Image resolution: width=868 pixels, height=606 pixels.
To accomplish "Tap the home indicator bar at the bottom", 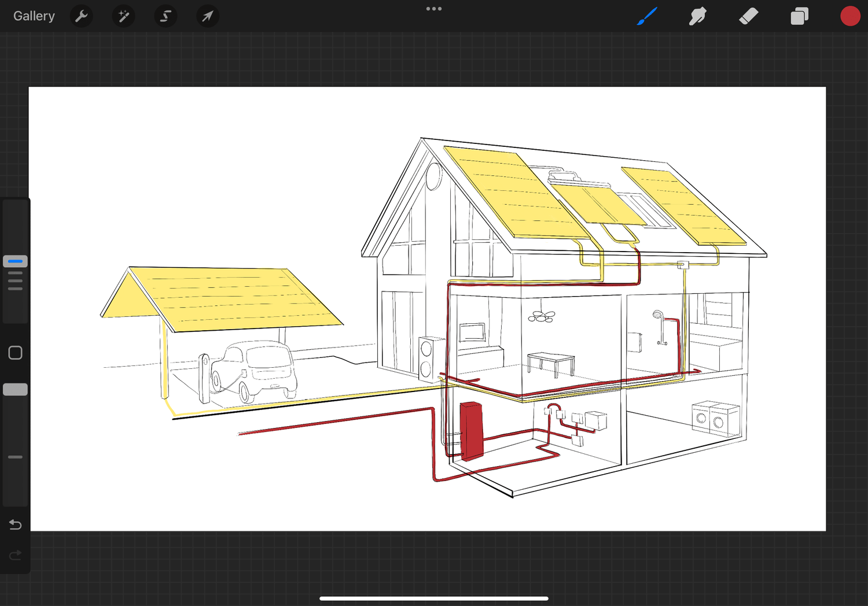I will (434, 598).
